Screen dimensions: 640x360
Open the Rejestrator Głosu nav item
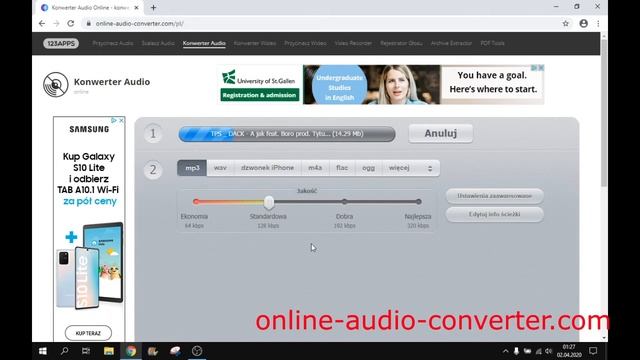[x=401, y=43]
